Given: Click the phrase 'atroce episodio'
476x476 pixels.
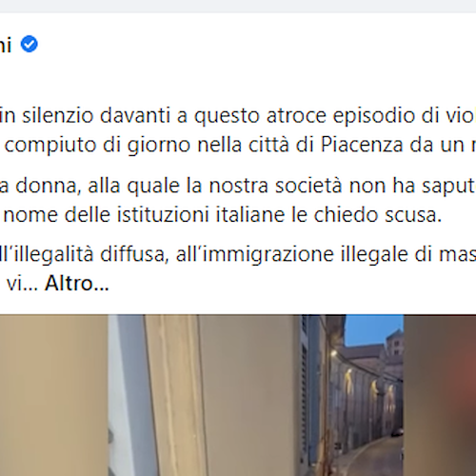Looking at the screenshot, I should click(x=340, y=115).
